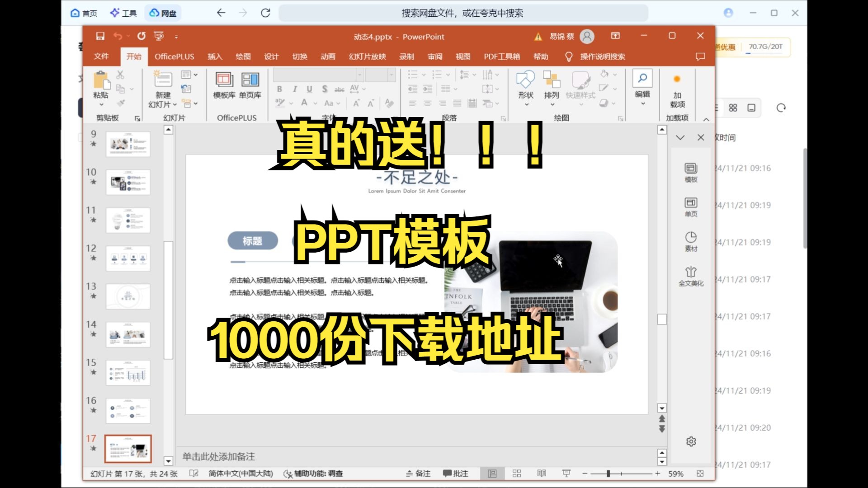The height and width of the screenshot is (488, 868).
Task: Expand the 新建幻灯片 dropdown arrow
Action: tap(175, 104)
